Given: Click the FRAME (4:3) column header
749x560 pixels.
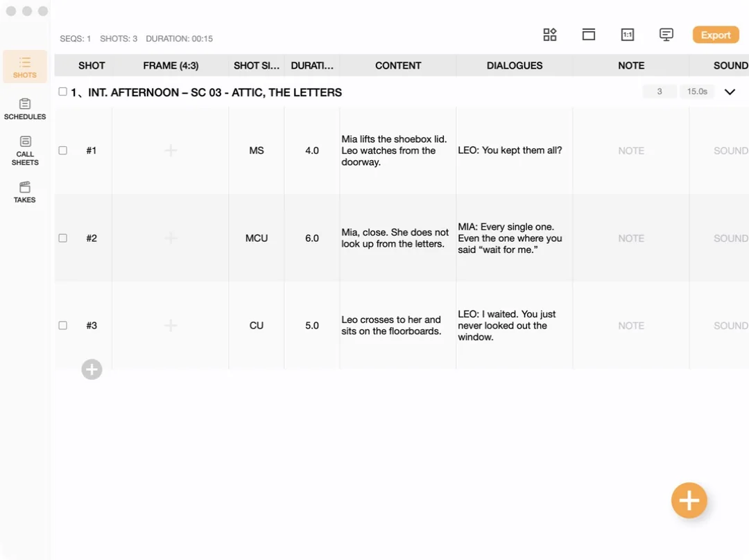Looking at the screenshot, I should (x=171, y=65).
